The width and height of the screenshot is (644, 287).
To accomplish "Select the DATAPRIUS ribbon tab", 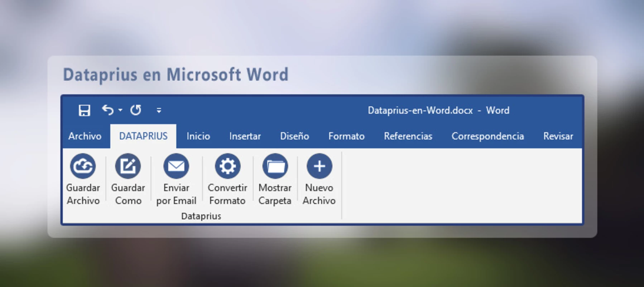I will click(x=143, y=136).
